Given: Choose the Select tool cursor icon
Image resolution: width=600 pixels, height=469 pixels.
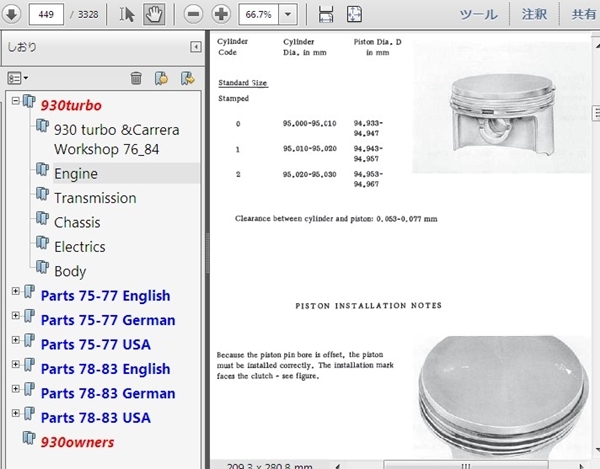Looking at the screenshot, I should tap(127, 15).
